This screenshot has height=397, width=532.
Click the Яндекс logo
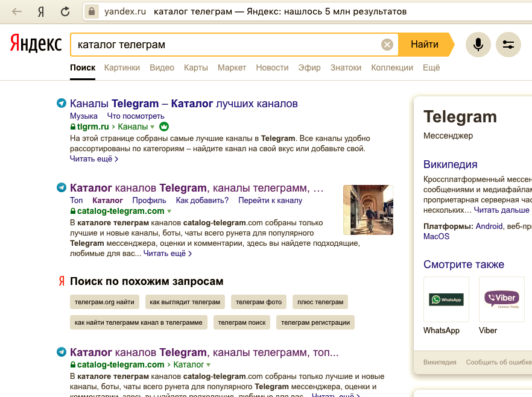(36, 43)
